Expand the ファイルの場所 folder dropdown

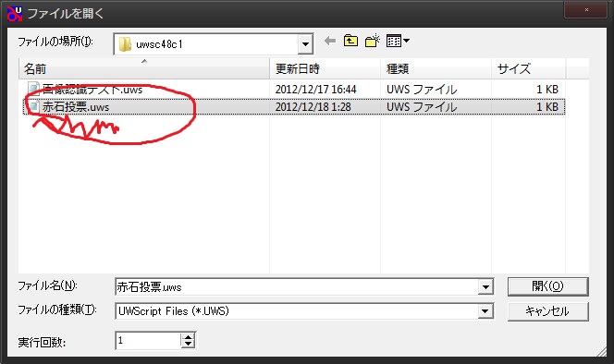[x=305, y=44]
